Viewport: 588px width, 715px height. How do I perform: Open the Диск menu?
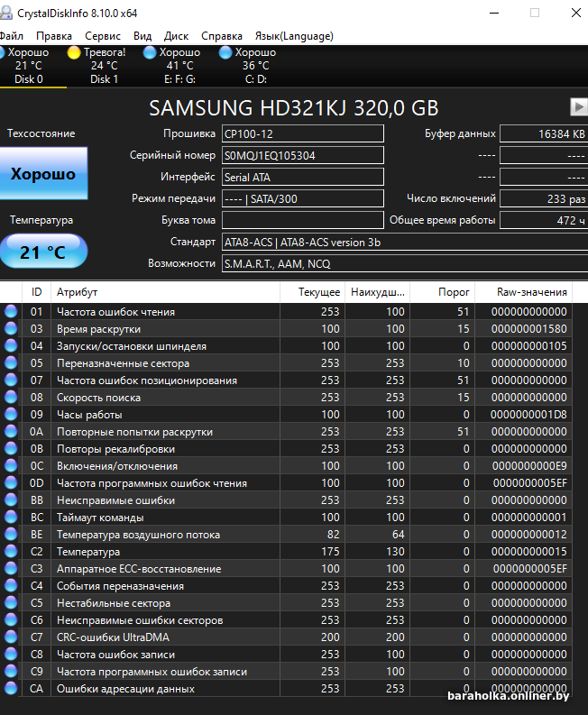[x=176, y=36]
